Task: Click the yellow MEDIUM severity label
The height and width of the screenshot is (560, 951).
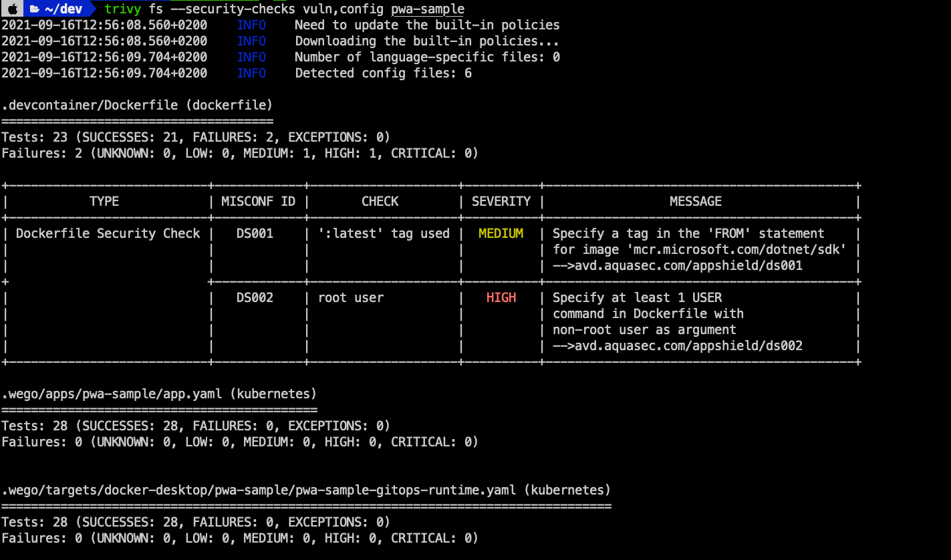Action: pos(501,233)
